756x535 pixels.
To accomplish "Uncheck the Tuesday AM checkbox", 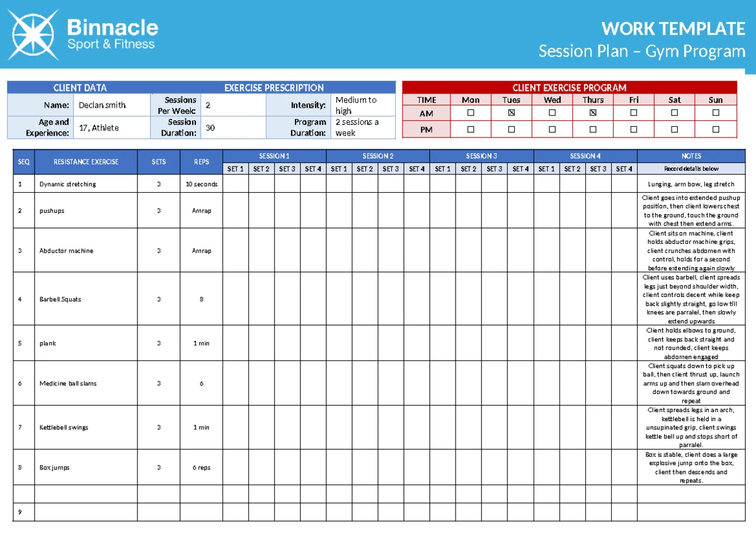I will click(511, 113).
